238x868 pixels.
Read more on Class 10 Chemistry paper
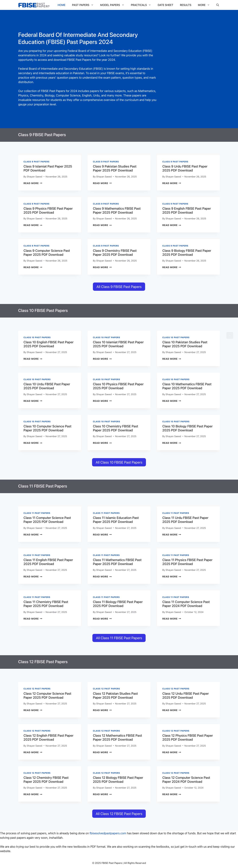102,443
